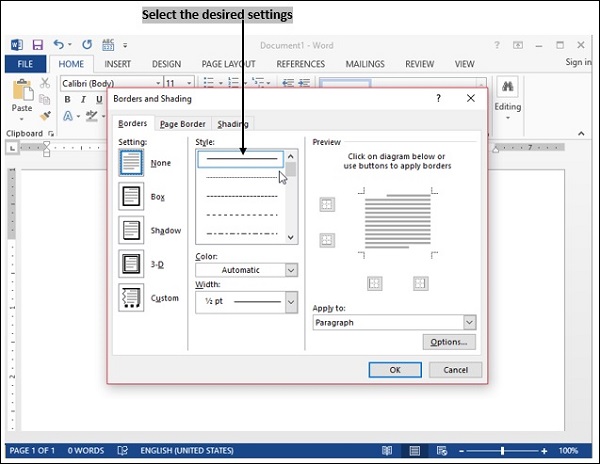Toggle bottom border button in preview

tap(327, 240)
